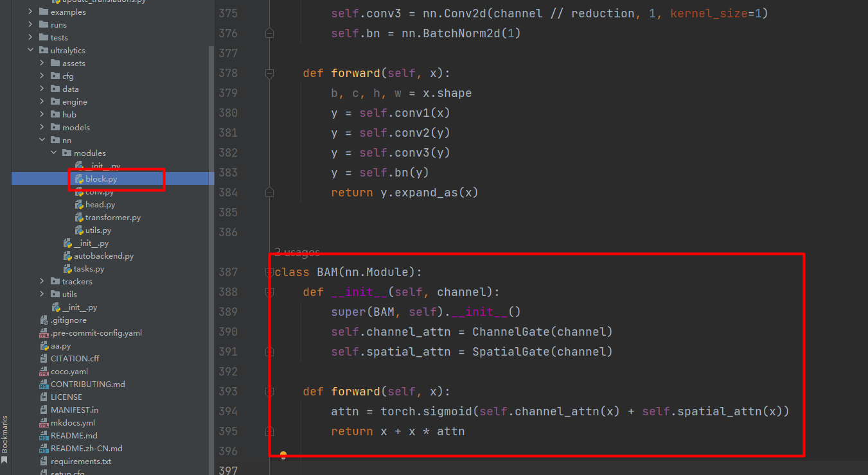
Task: Click the file icon beside LICENSE
Action: pyautogui.click(x=44, y=397)
